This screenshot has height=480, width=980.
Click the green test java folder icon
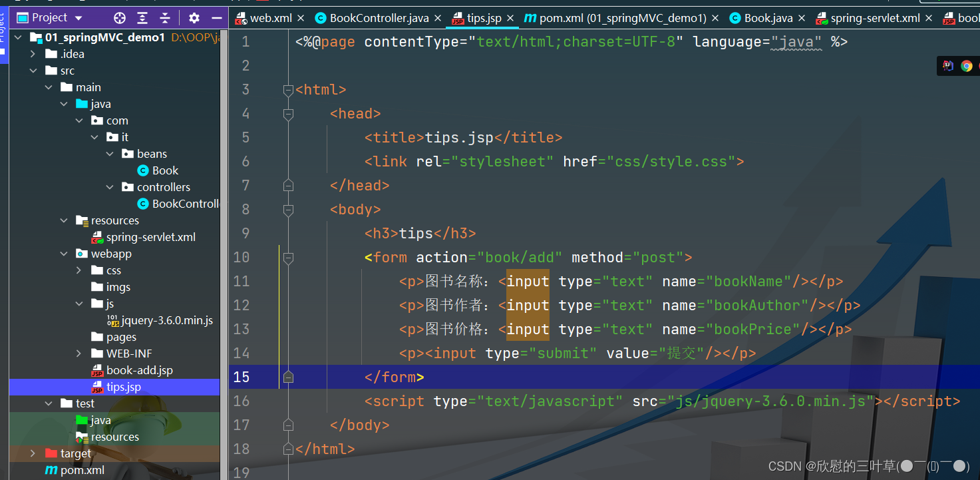point(82,420)
